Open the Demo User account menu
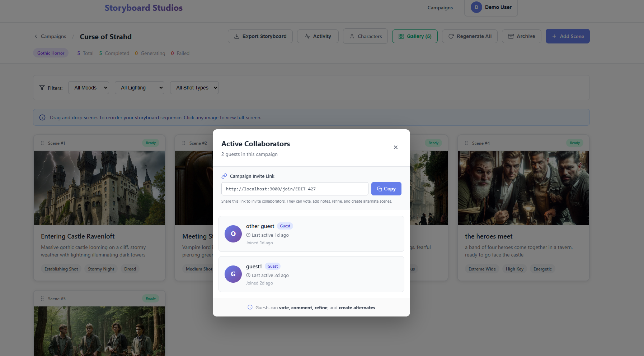This screenshot has height=356, width=644. 491,7
